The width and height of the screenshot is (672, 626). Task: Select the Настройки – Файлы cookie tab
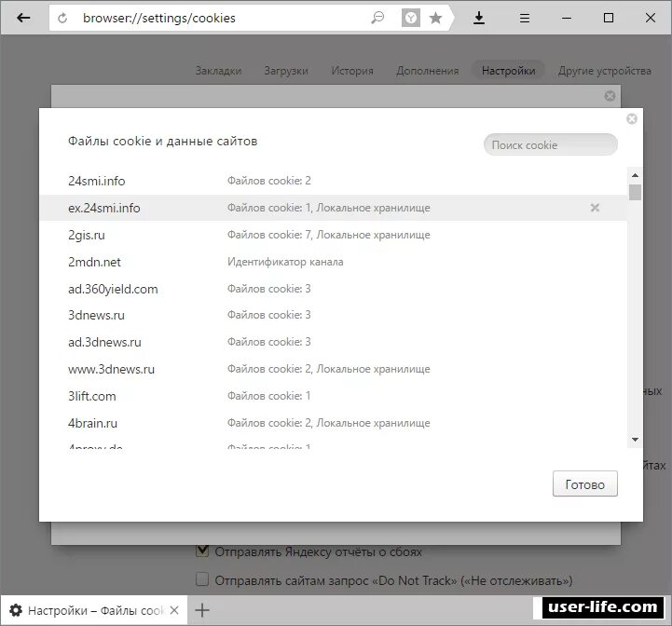point(94,610)
